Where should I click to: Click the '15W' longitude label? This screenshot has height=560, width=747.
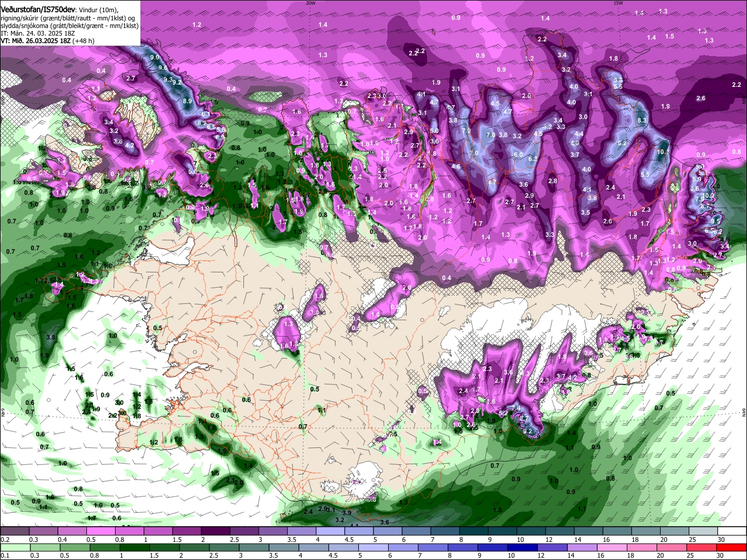click(x=618, y=2)
